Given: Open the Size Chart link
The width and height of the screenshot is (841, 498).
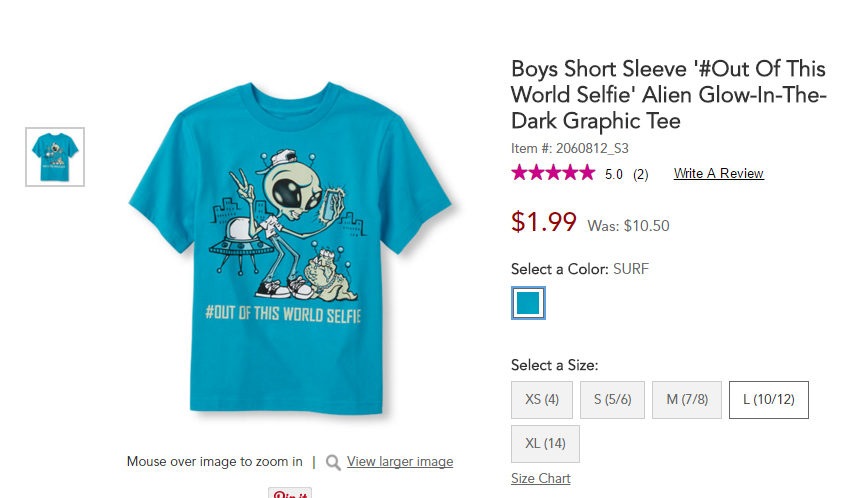Looking at the screenshot, I should pos(541,479).
